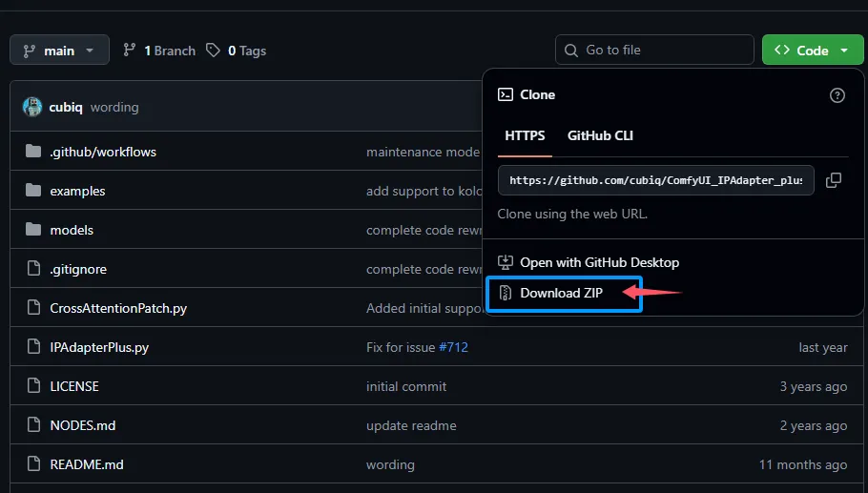Open the models folder
The width and height of the screenshot is (868, 493).
(72, 230)
